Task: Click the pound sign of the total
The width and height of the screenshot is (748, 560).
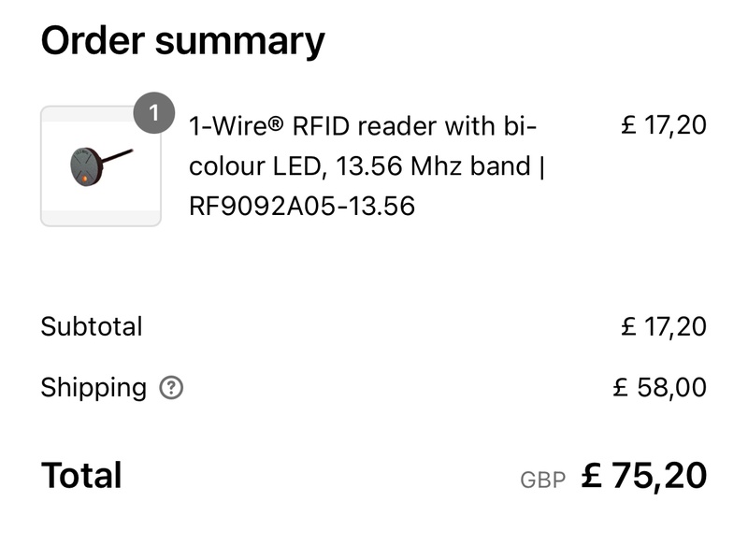Action: [592, 476]
